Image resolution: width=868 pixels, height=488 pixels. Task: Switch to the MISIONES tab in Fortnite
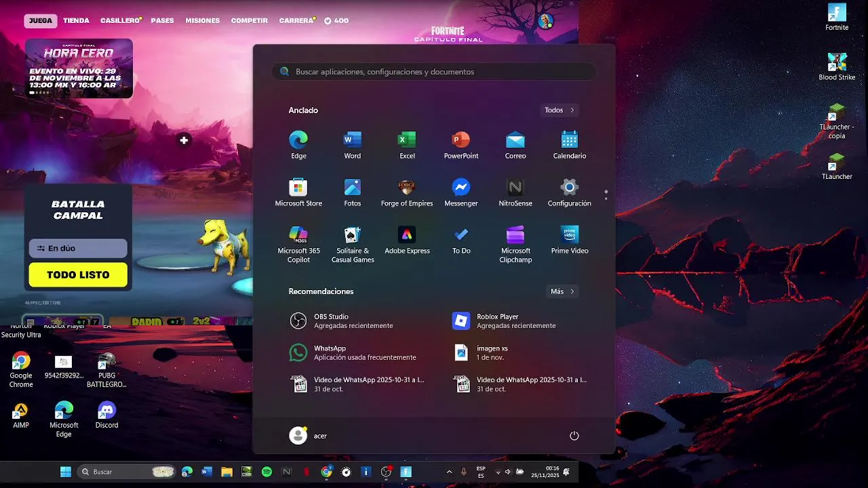pyautogui.click(x=202, y=20)
